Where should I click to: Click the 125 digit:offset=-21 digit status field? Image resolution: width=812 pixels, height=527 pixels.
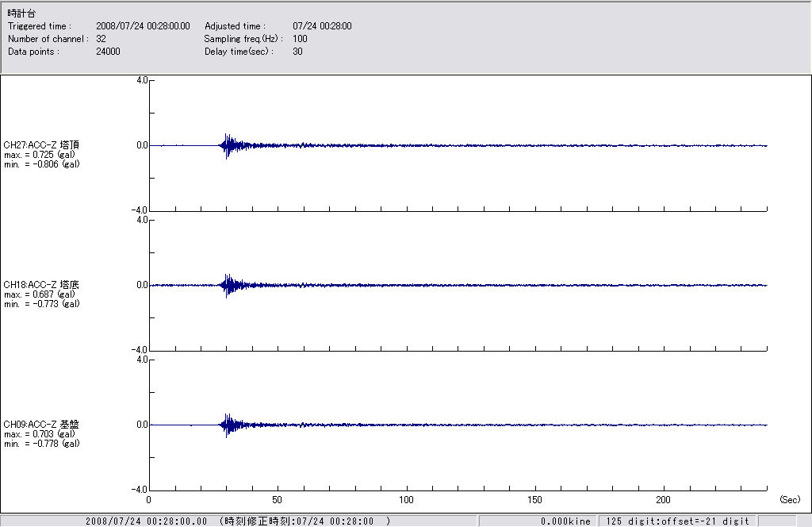[677, 521]
